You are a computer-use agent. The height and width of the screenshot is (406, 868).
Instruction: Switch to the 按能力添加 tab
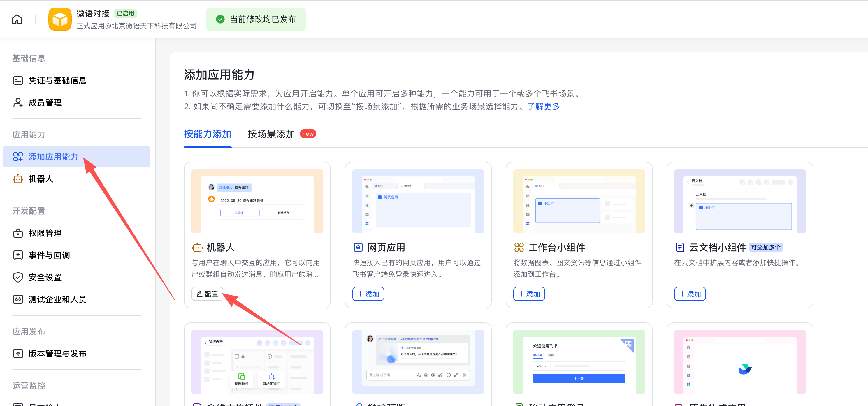[x=208, y=134]
